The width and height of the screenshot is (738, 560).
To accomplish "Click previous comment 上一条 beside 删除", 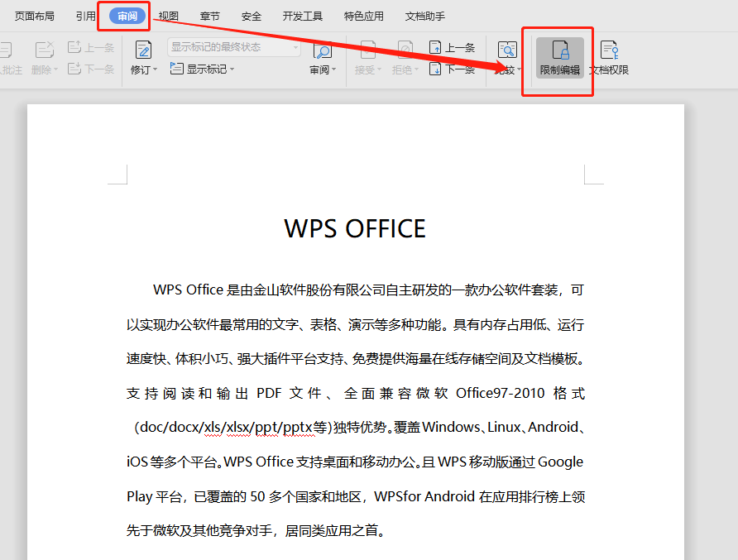I will pyautogui.click(x=91, y=47).
